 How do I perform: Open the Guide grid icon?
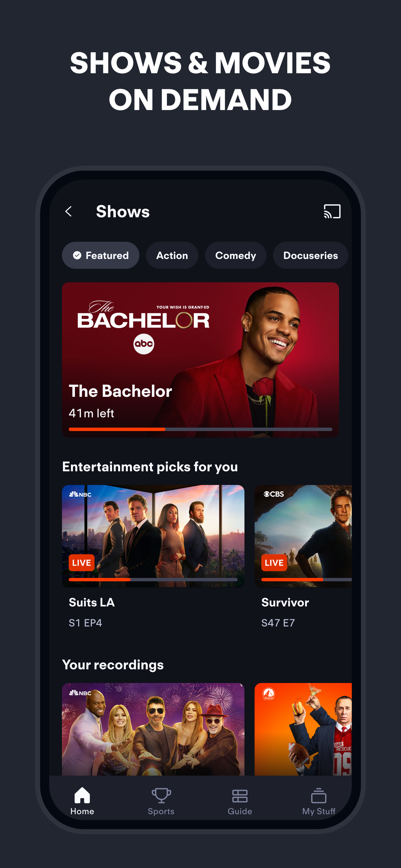tap(240, 796)
